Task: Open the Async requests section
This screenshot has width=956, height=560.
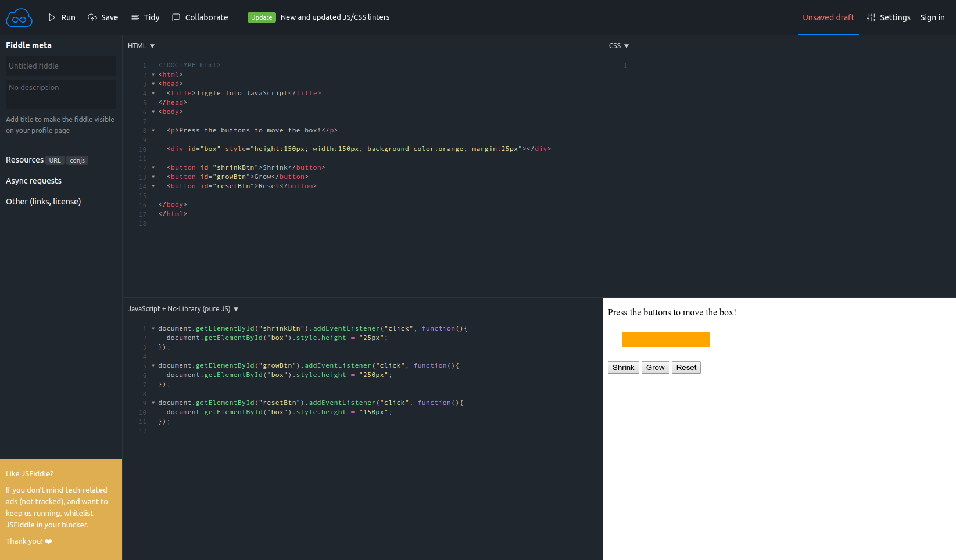Action: (33, 181)
